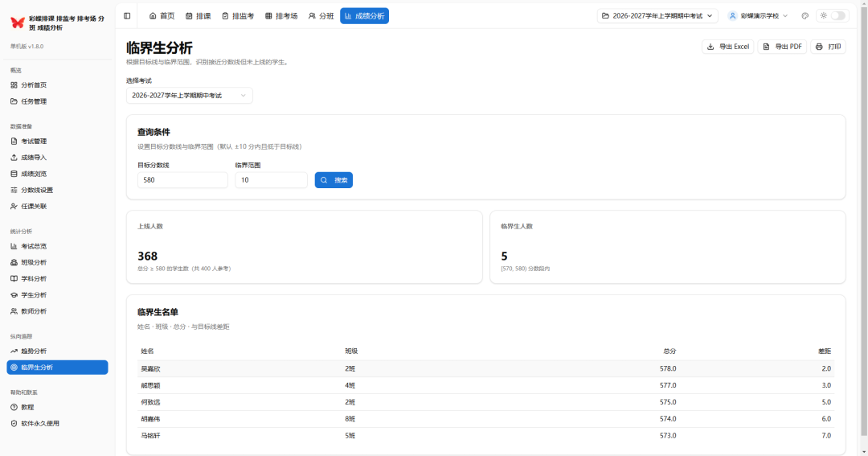
Task: Switch to the 排课 tab
Action: point(199,16)
